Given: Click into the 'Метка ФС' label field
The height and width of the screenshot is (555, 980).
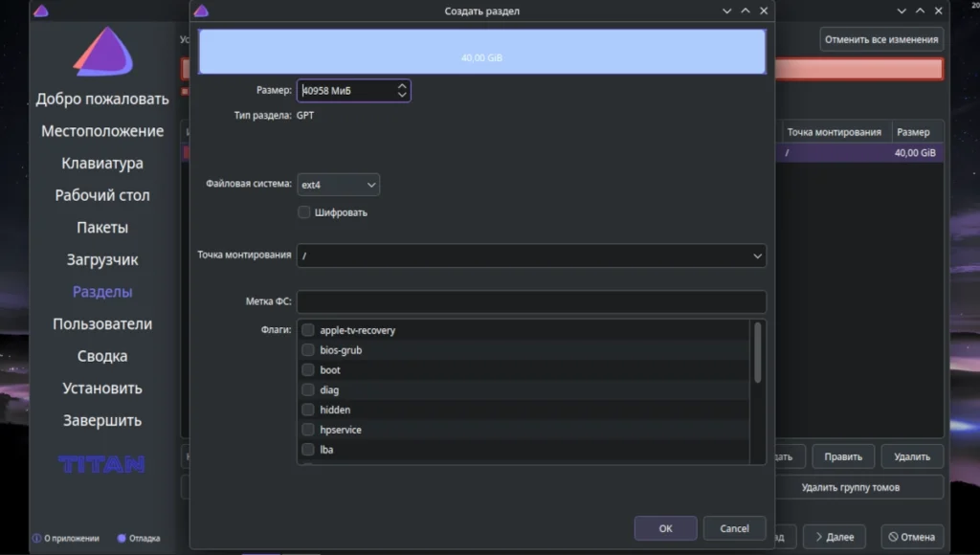Looking at the screenshot, I should 531,301.
